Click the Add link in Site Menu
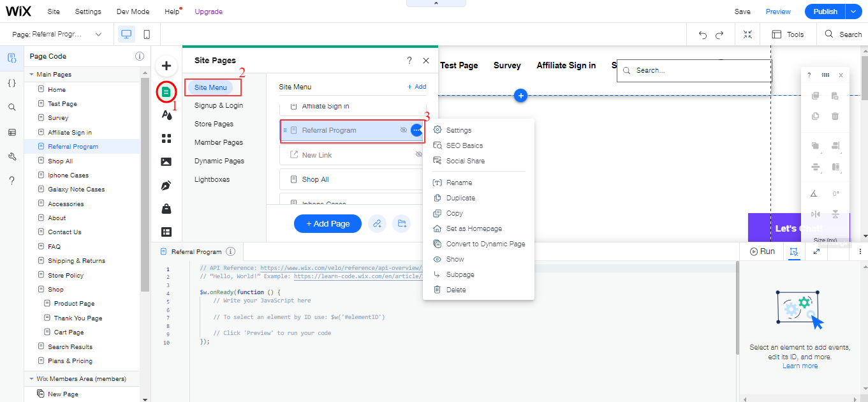The width and height of the screenshot is (868, 402). (416, 87)
